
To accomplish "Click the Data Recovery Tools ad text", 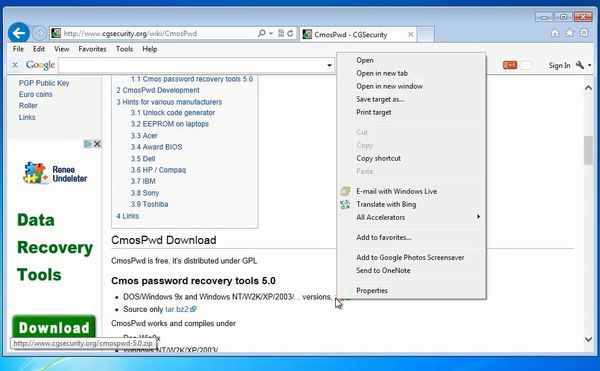I will 55,247.
